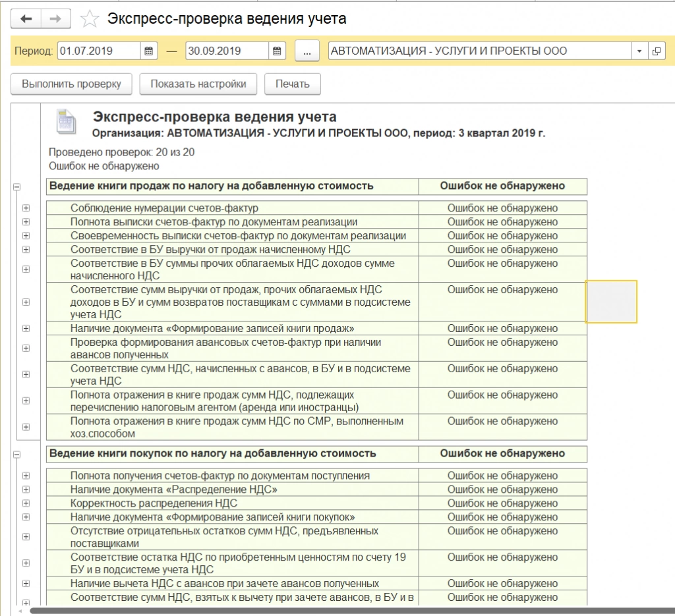Expand Наличие документа «Распределение НДС» row
675x616 pixels.
(x=26, y=490)
